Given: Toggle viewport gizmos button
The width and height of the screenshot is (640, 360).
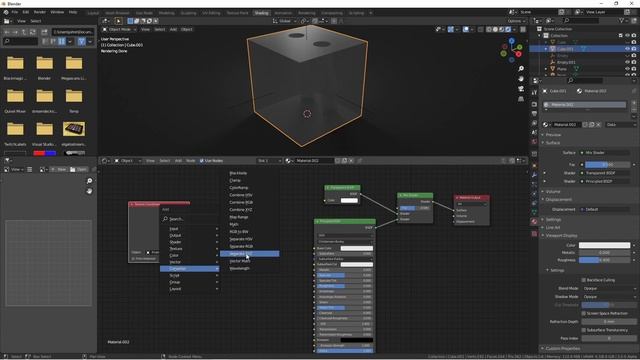Looking at the screenshot, I should pos(451,29).
